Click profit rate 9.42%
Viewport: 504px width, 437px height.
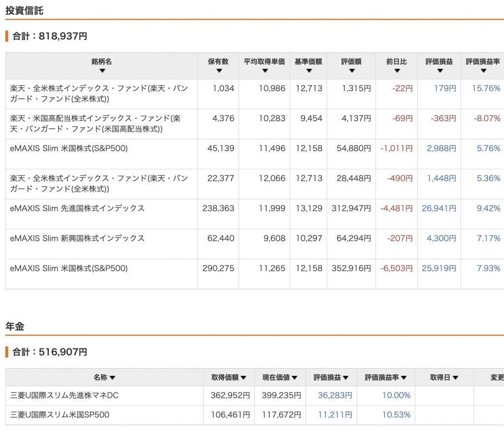pos(489,208)
